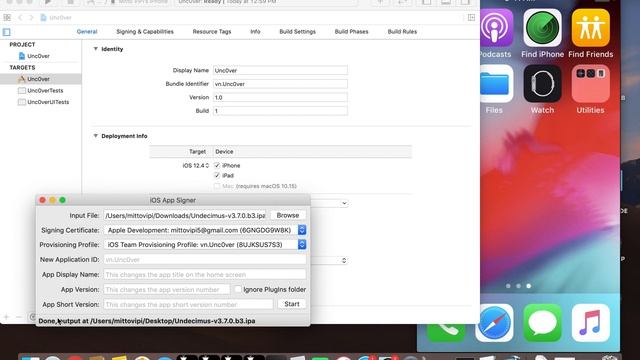Click the UncOver project file icon in breadcrumb
This screenshot has width=640, height=360.
[43, 18]
